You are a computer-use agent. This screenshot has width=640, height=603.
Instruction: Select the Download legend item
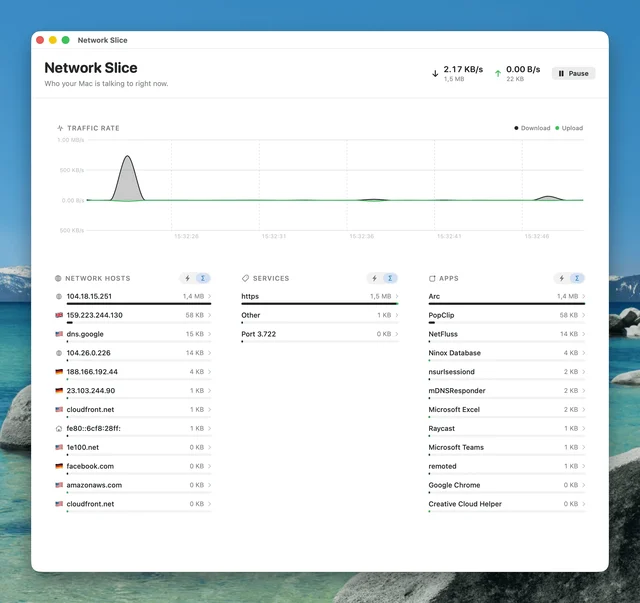(532, 128)
